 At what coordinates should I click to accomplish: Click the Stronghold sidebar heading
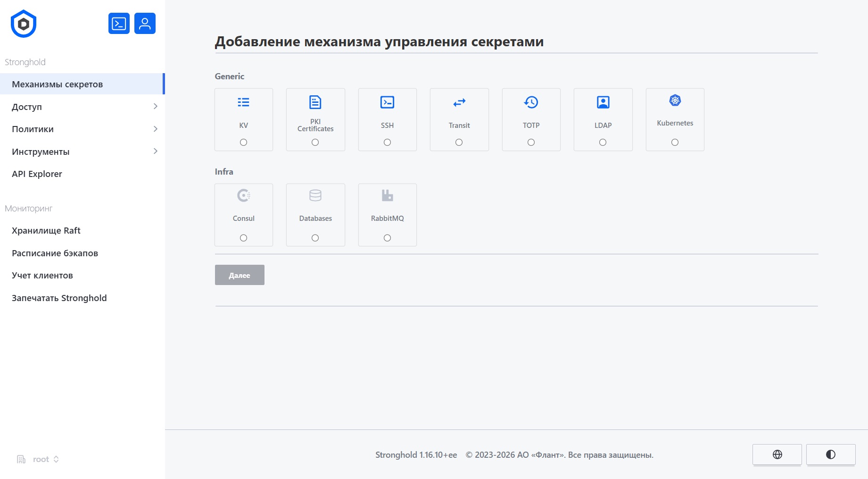pyautogui.click(x=25, y=62)
